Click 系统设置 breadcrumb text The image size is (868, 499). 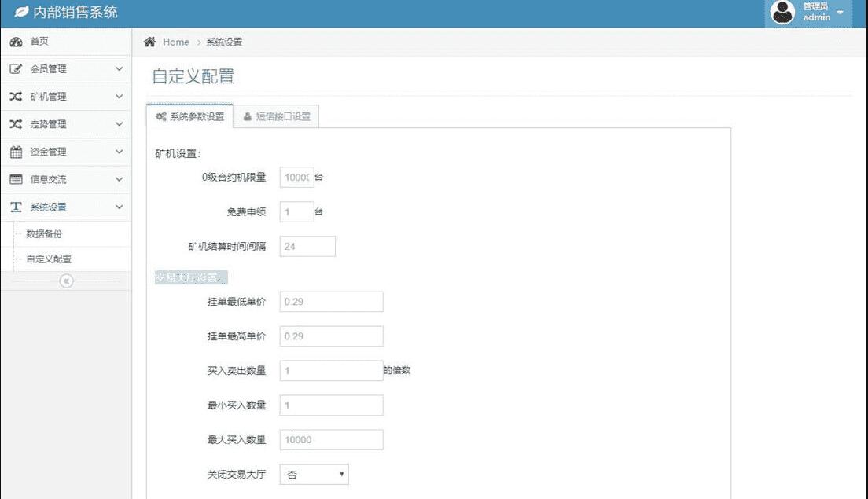(224, 42)
